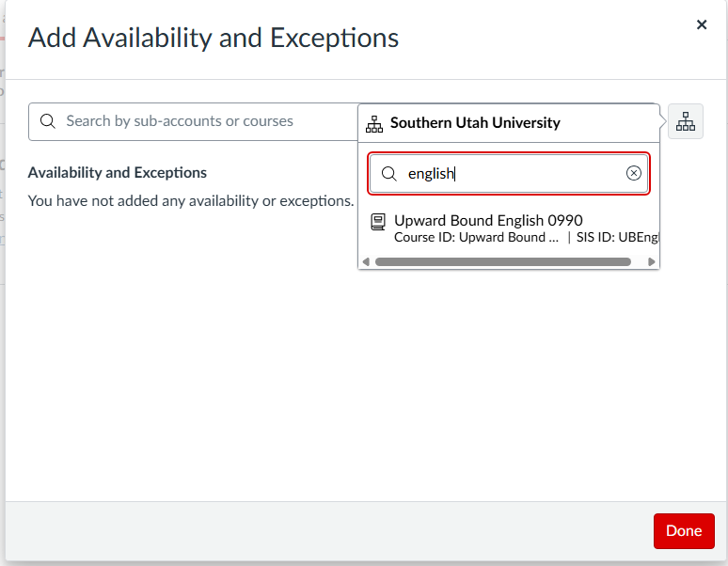Select the Upward Bound English 0990 course

click(x=488, y=221)
